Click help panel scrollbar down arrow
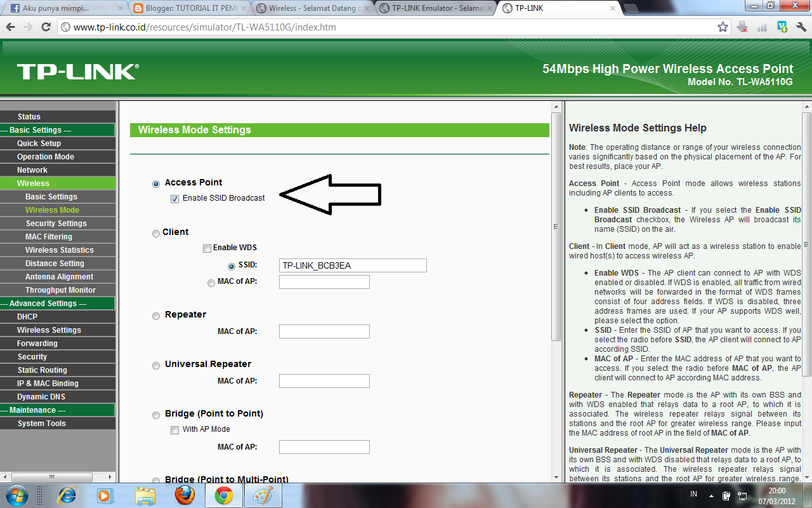812x508 pixels. 807,476
